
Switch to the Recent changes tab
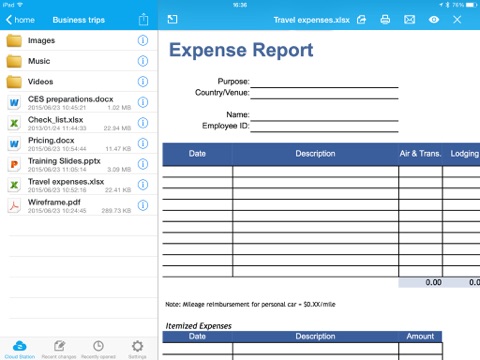pyautogui.click(x=59, y=349)
